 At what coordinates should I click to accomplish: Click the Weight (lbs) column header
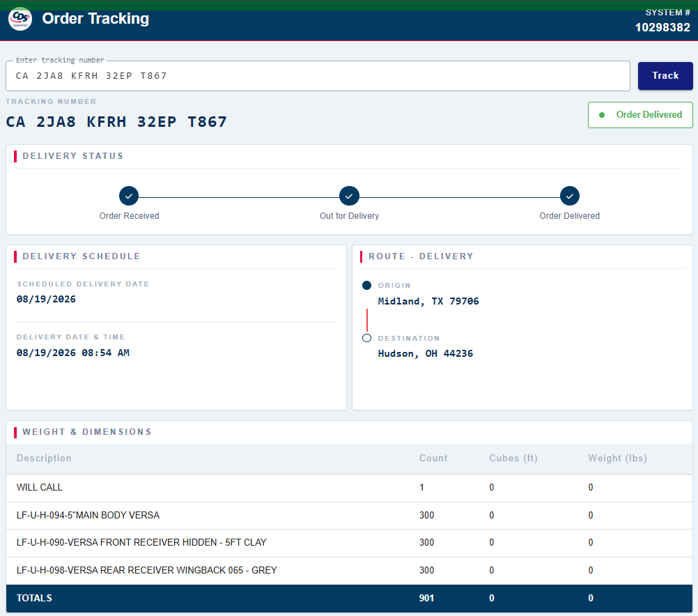coord(617,459)
